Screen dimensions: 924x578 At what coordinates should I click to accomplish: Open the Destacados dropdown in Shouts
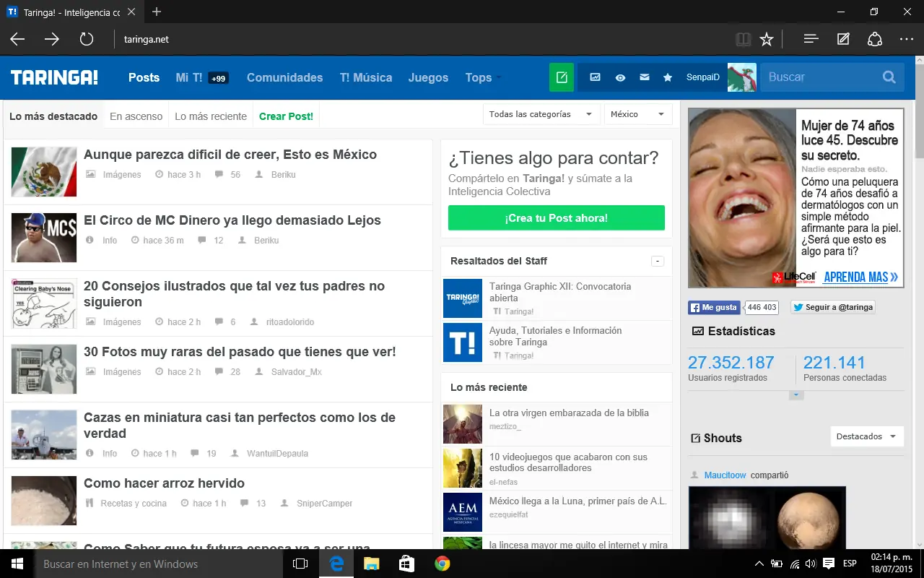866,436
